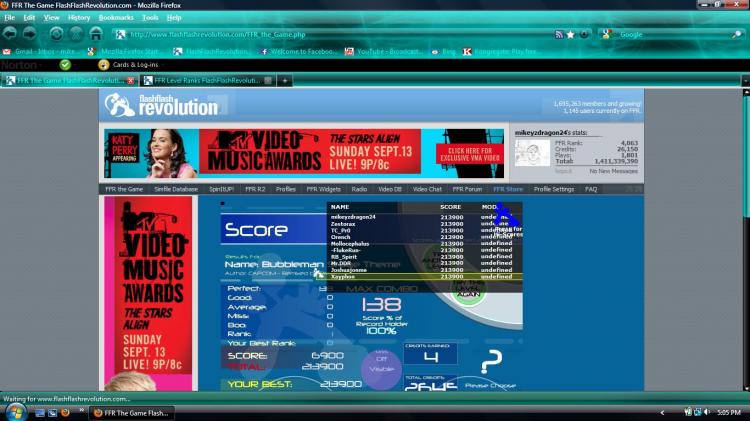Click the MTV Video Music Awards top banner
The image size is (750, 421).
click(x=304, y=153)
